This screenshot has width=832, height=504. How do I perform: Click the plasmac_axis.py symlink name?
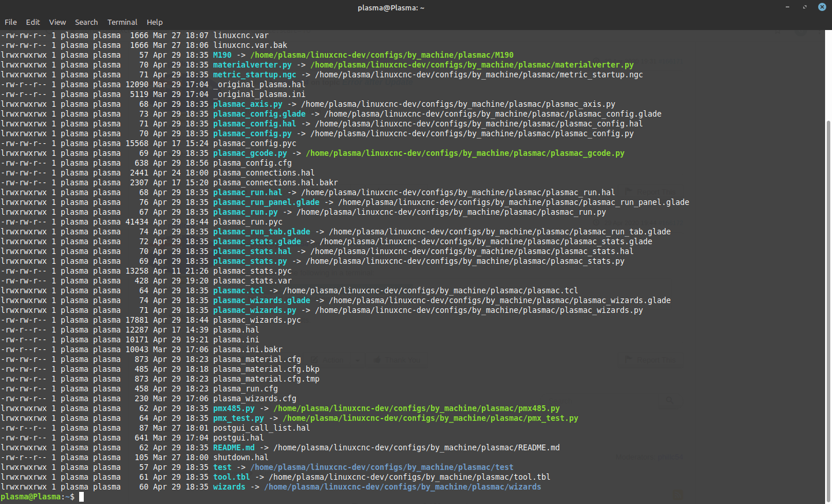(248, 104)
